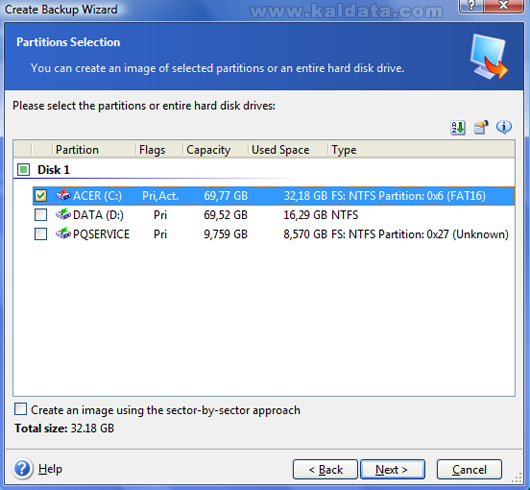Sort by the Partition column header
Screen dimensions: 530x490
point(94,150)
